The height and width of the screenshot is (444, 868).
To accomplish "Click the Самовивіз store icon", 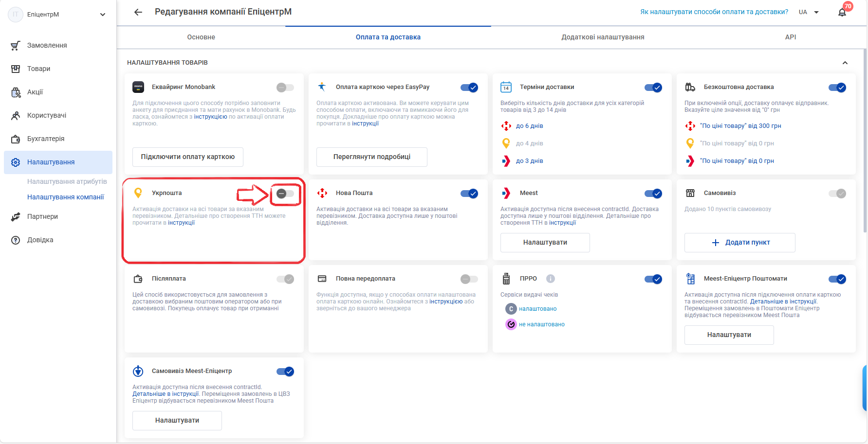I will tap(690, 193).
